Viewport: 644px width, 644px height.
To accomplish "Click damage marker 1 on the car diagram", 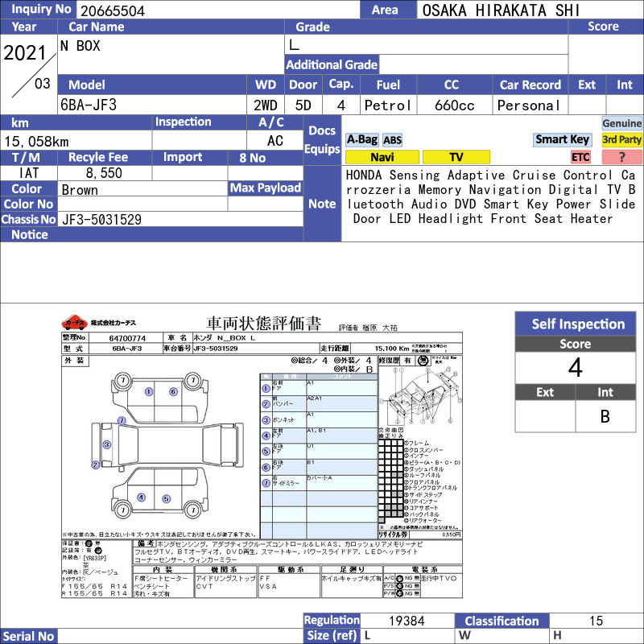I will tap(149, 392).
